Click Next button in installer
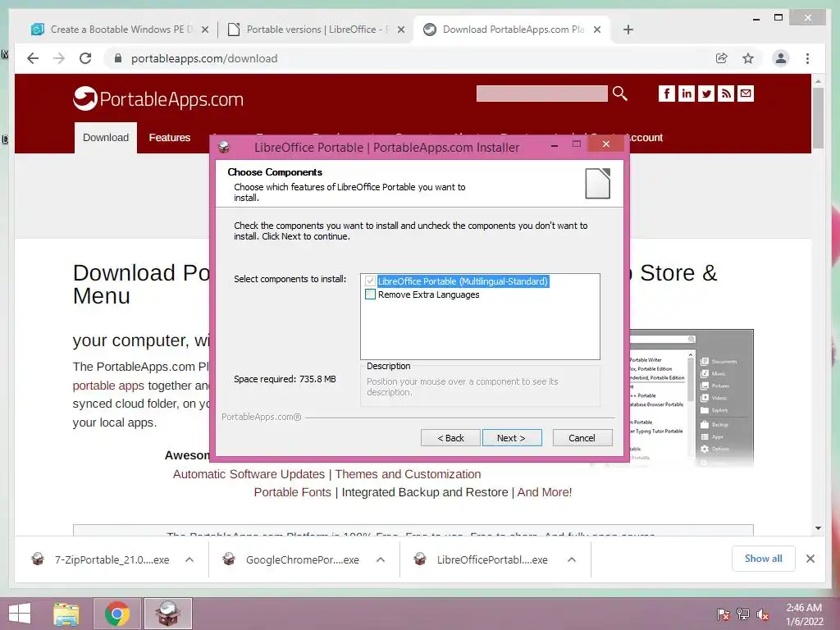This screenshot has height=630, width=840. point(512,438)
